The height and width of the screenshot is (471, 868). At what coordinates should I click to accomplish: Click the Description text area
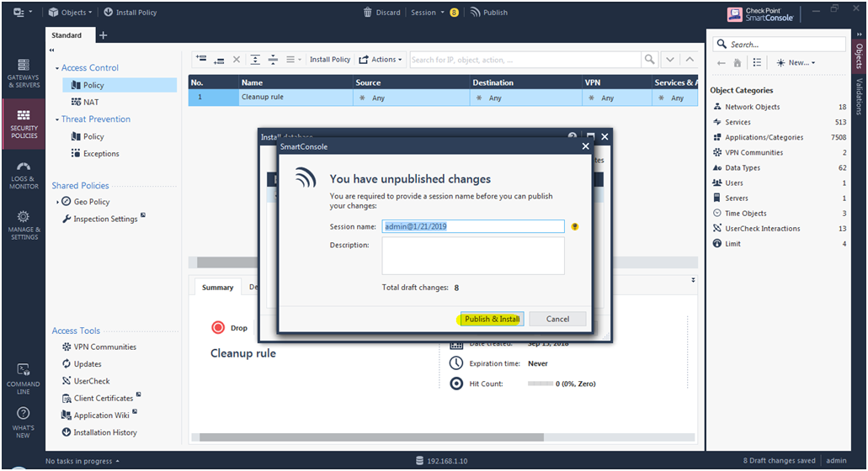(x=473, y=256)
